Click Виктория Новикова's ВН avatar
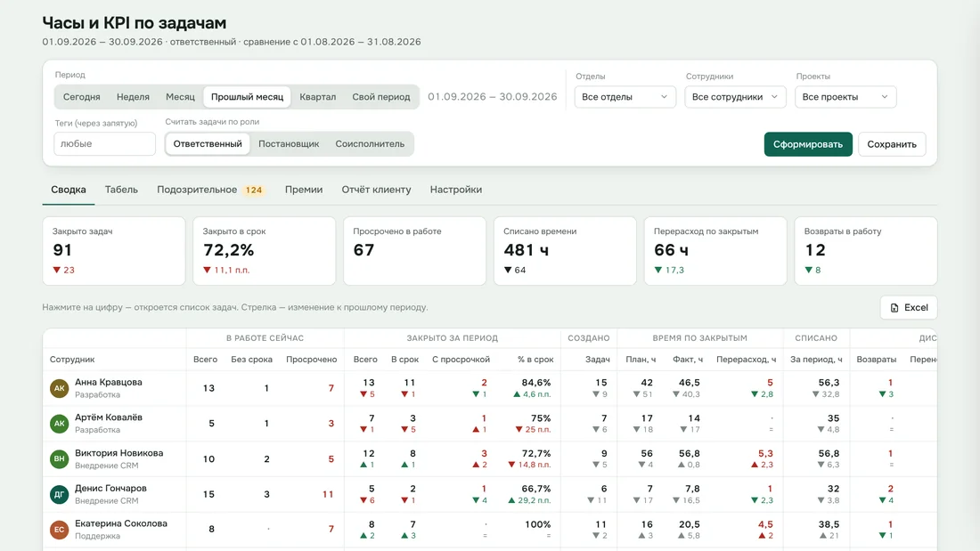The image size is (980, 551). click(x=60, y=458)
